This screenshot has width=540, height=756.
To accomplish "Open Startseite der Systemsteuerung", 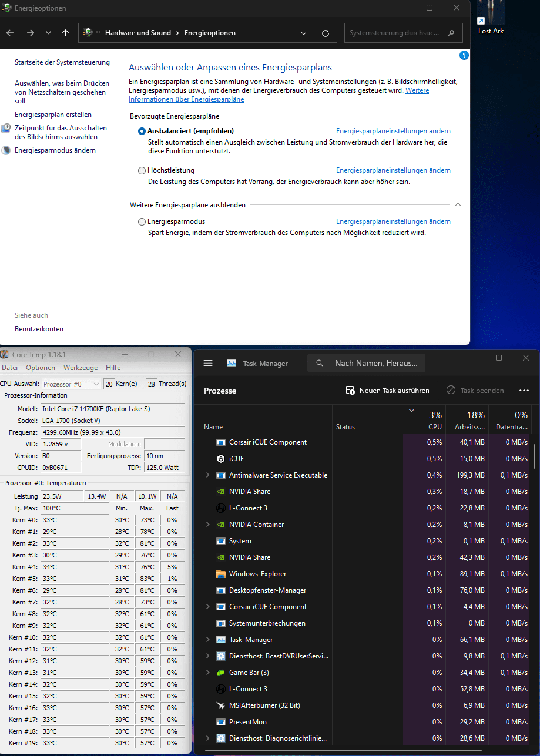I will 62,62.
